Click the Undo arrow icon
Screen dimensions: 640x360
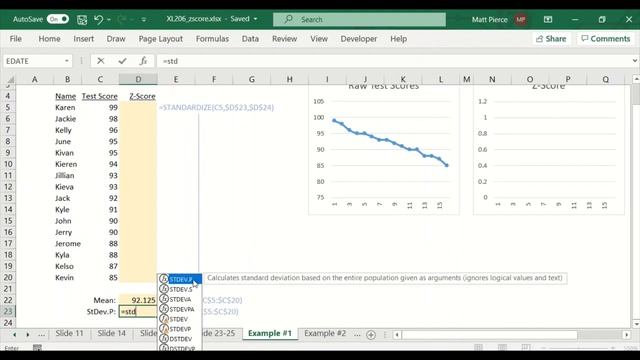point(98,19)
